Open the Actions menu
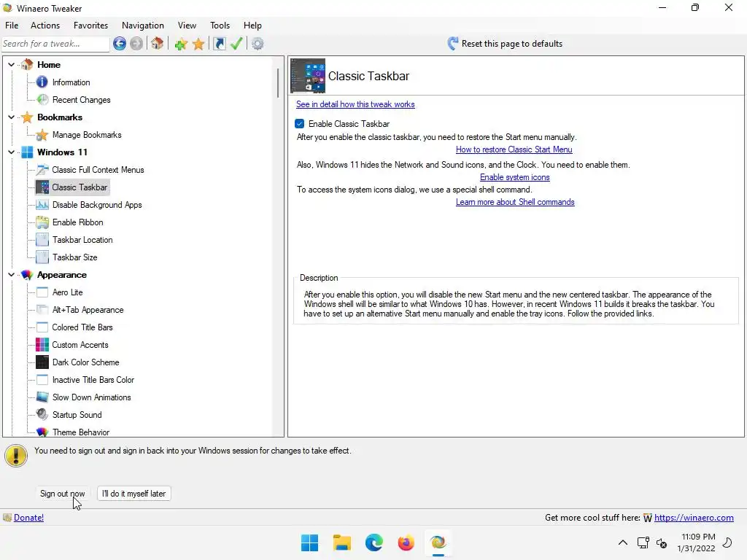747x560 pixels. [45, 26]
